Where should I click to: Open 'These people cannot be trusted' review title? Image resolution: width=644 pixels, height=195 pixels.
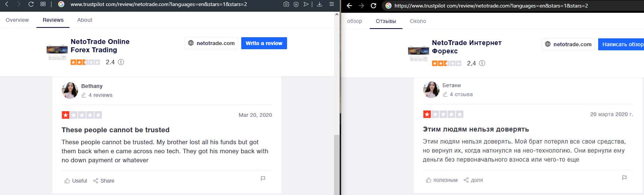[x=115, y=130]
